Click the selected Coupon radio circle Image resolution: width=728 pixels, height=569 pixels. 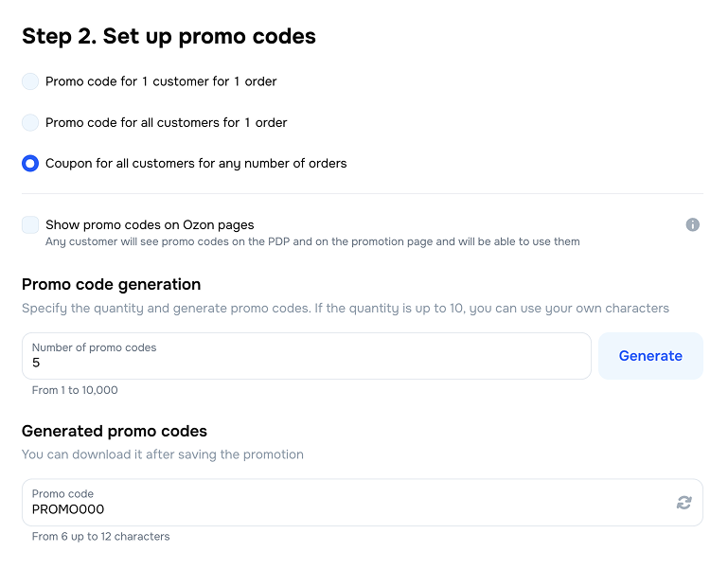click(30, 164)
